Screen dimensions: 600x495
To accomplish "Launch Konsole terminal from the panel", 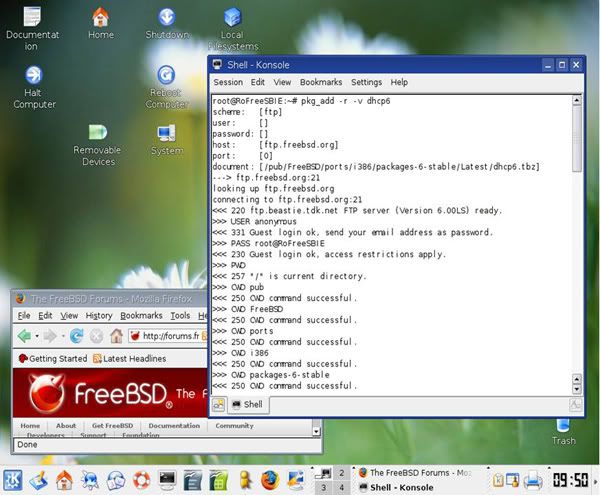I will pos(167,480).
